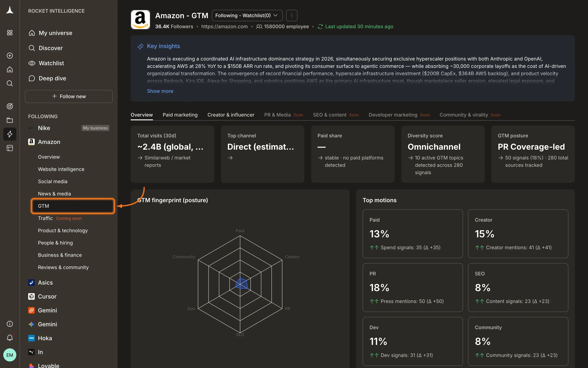
Task: Click the search magnifier in left rail
Action: pos(10,83)
